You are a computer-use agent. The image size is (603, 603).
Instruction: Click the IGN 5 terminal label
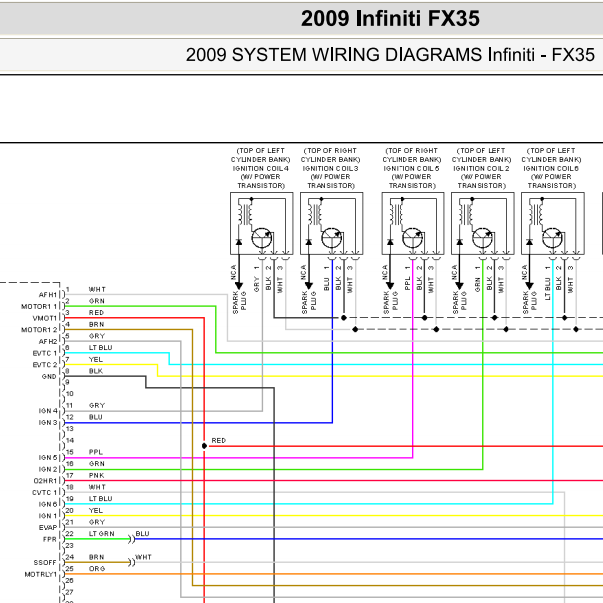point(48,458)
